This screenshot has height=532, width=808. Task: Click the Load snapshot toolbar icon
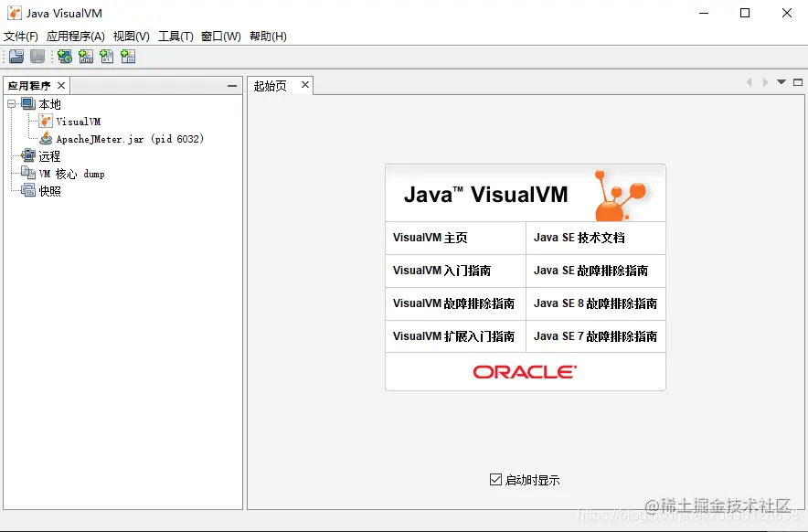point(16,56)
